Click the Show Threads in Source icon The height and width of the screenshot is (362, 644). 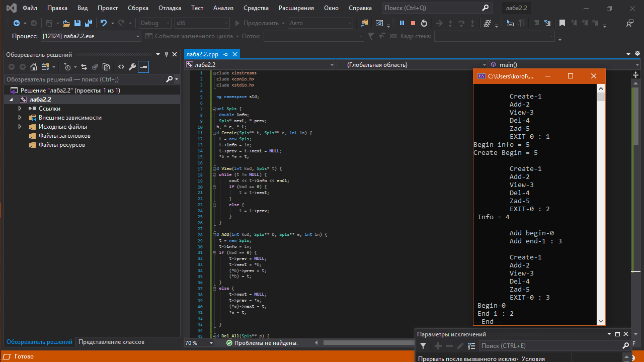click(x=487, y=23)
